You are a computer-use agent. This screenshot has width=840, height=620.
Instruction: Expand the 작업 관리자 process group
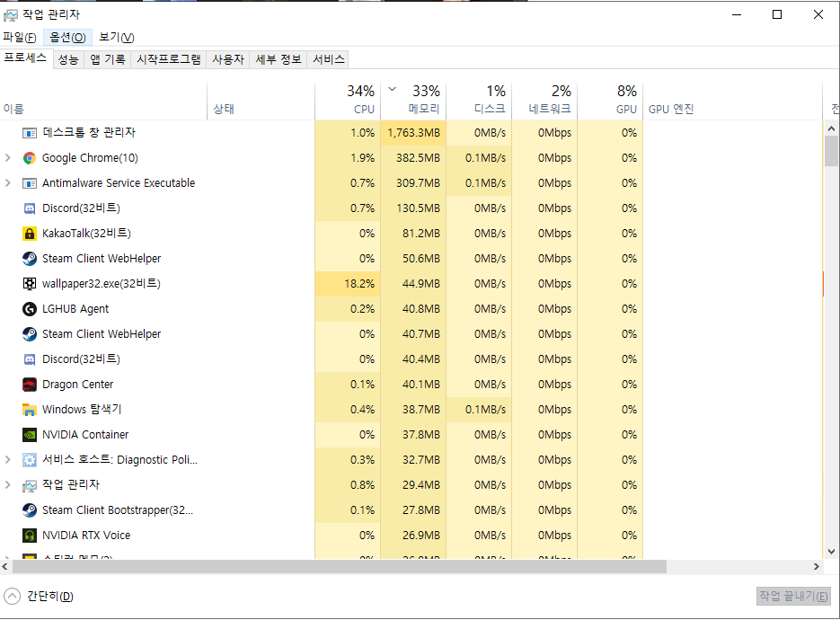pyautogui.click(x=7, y=485)
